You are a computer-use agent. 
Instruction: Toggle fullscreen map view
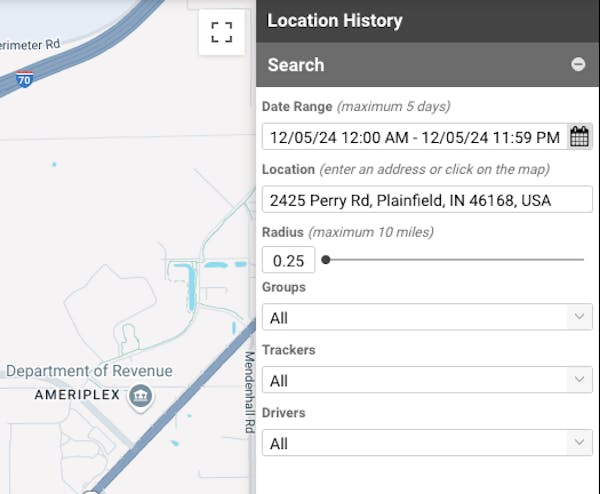[x=221, y=31]
